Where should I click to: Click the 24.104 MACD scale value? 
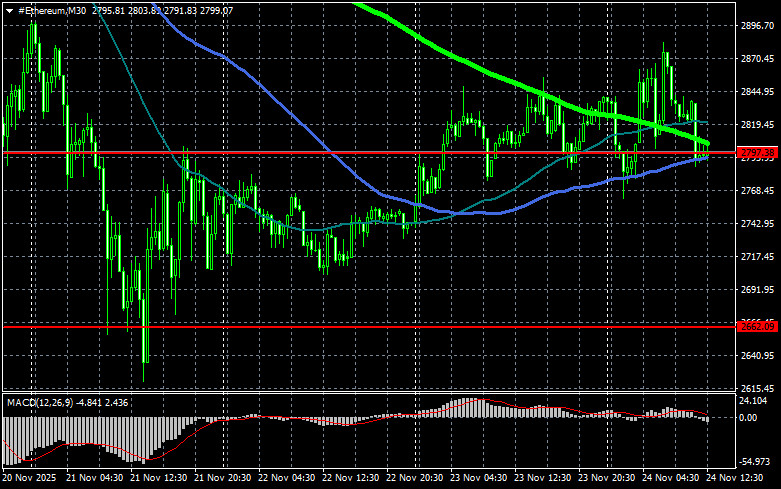[x=753, y=401]
